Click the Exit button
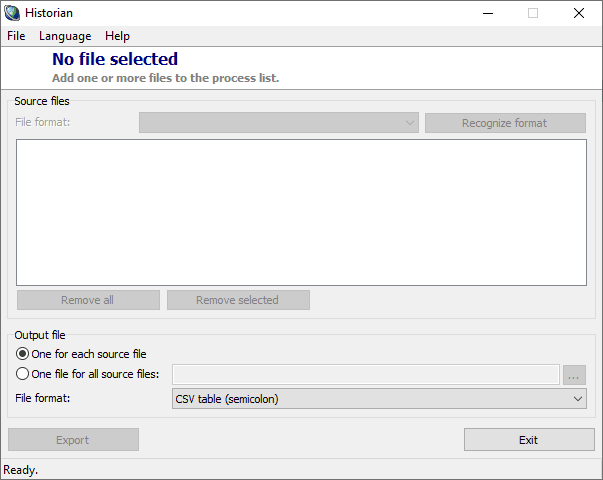The width and height of the screenshot is (603, 480). point(529,440)
